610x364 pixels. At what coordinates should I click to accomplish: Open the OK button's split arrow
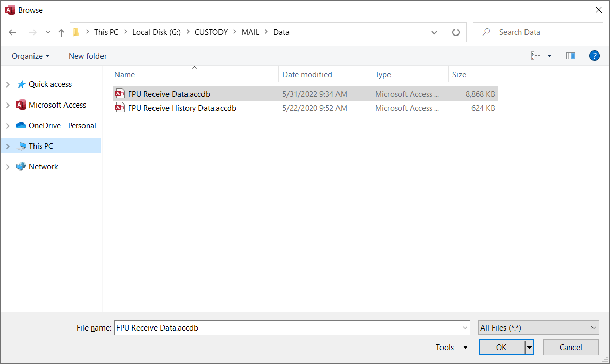tap(529, 348)
